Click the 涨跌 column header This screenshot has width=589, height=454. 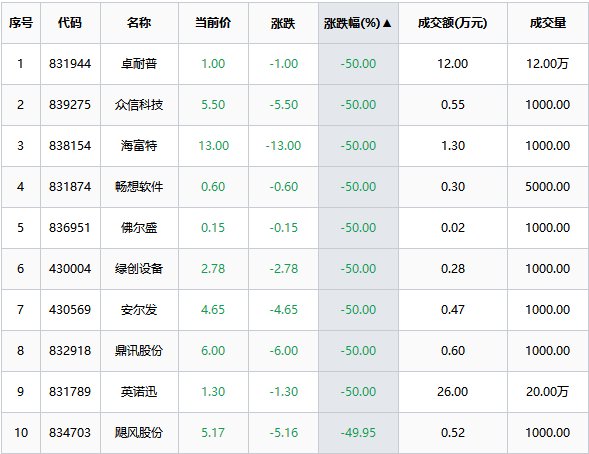[x=283, y=23]
